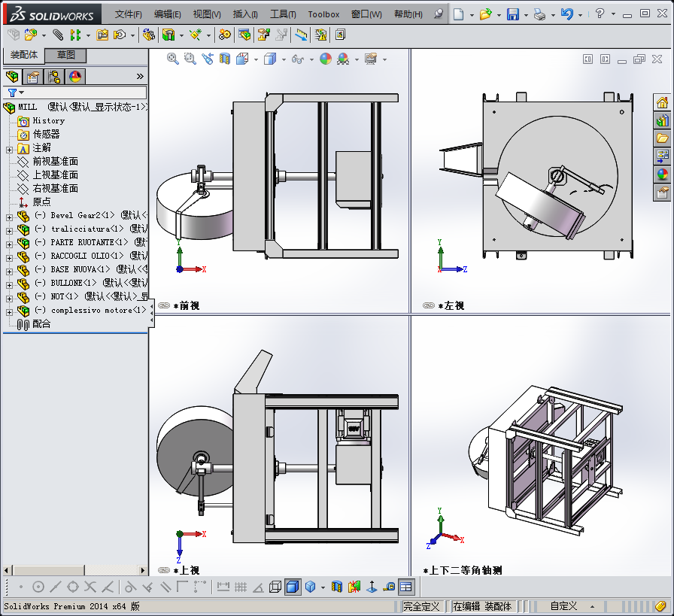Open the View Orientation dropdown arrow
The height and width of the screenshot is (616, 674).
coord(256,59)
